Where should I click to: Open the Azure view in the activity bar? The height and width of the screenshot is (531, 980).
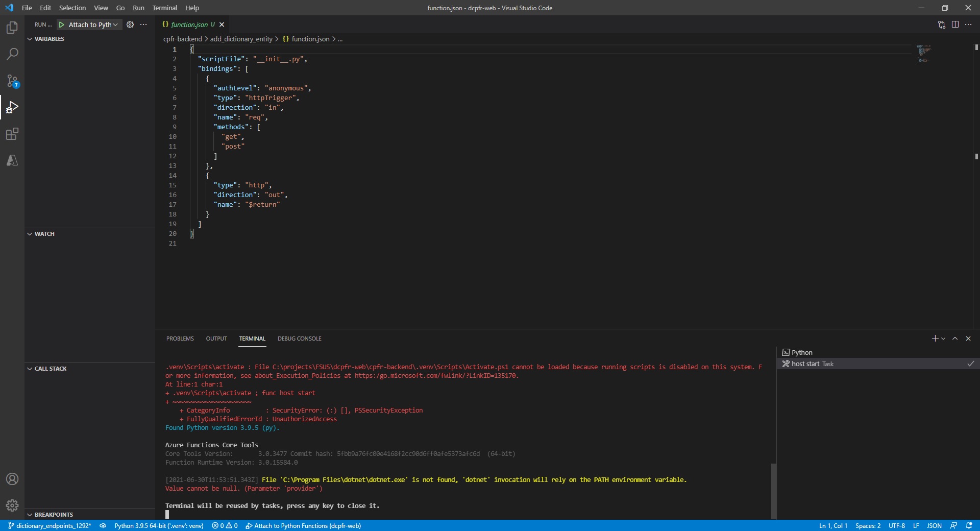pyautogui.click(x=12, y=160)
